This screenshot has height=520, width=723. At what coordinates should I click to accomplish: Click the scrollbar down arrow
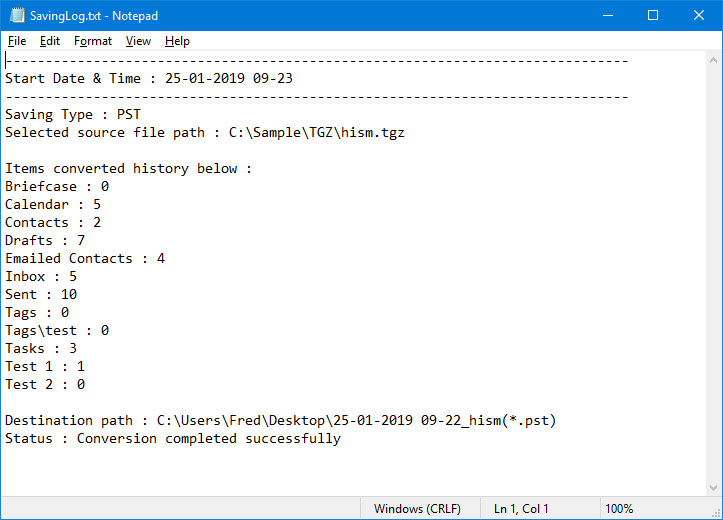coord(713,487)
